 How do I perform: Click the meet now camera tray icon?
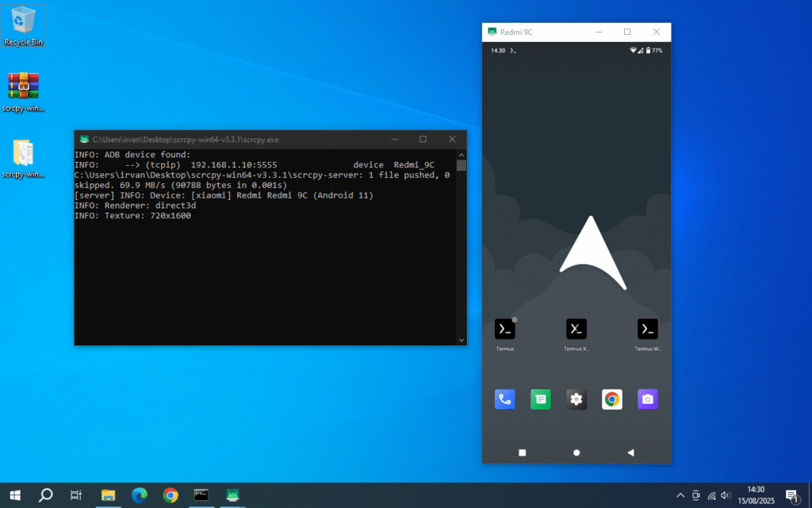coord(696,495)
